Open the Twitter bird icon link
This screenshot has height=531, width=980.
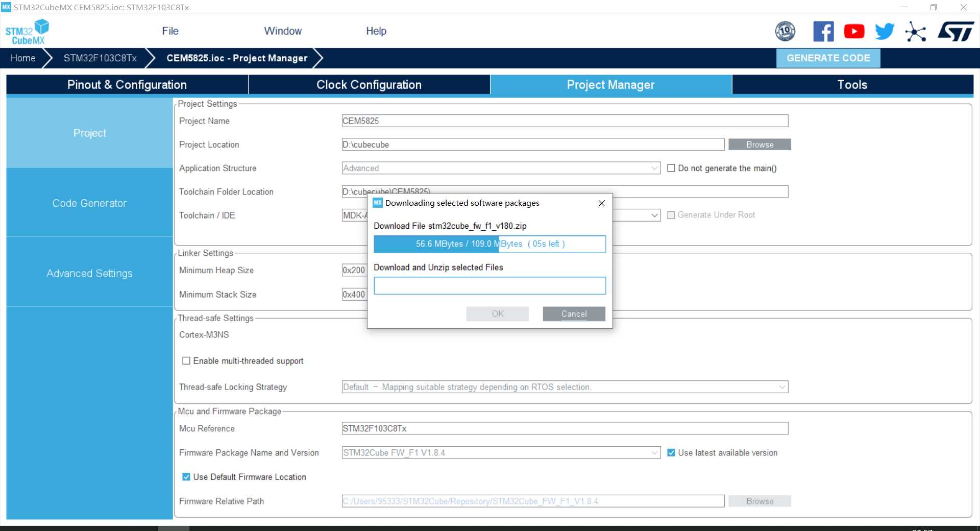[x=885, y=31]
